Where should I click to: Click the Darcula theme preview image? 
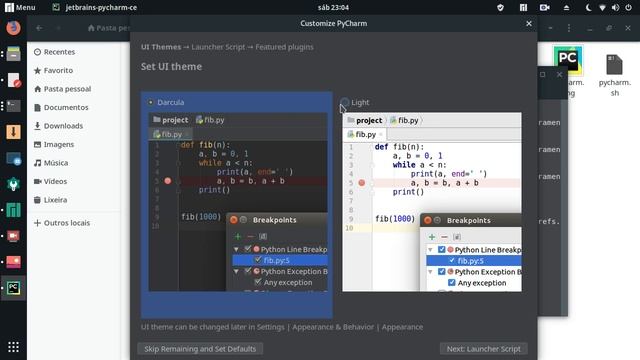(238, 202)
